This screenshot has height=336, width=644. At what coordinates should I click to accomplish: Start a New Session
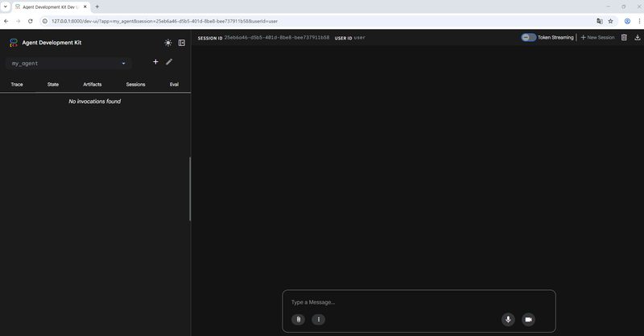pos(597,37)
